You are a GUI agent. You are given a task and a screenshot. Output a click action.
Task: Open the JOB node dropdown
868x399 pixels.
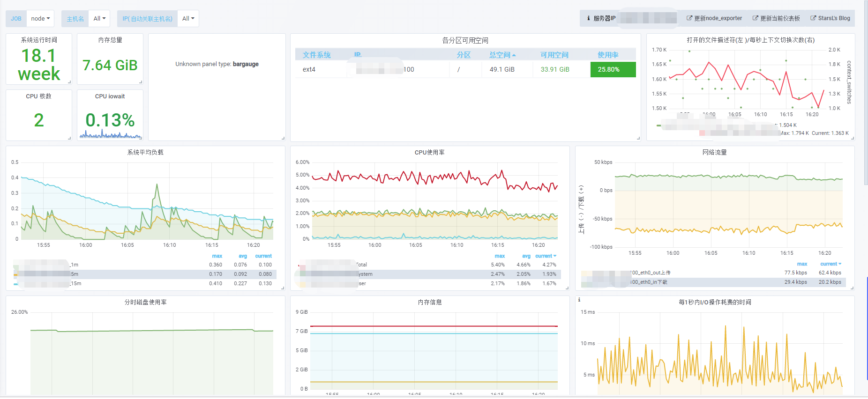(40, 19)
